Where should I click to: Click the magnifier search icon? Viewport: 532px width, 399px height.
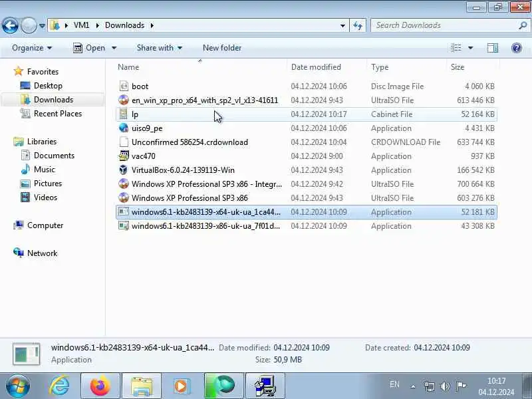coord(523,25)
